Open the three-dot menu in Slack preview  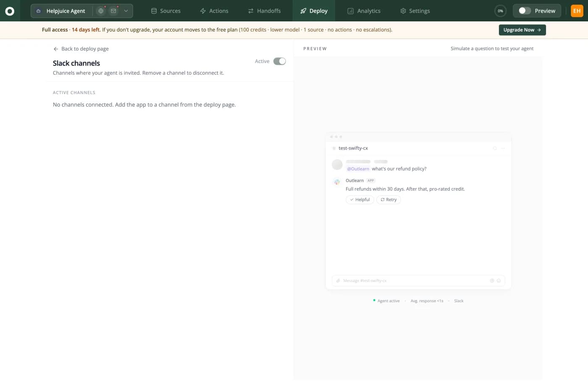pyautogui.click(x=503, y=148)
